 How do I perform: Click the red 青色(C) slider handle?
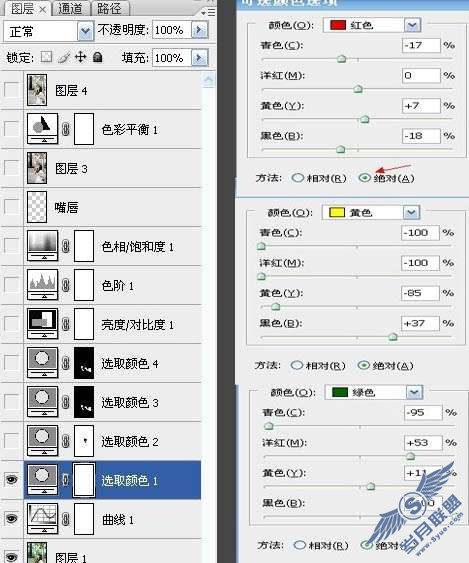(342, 59)
